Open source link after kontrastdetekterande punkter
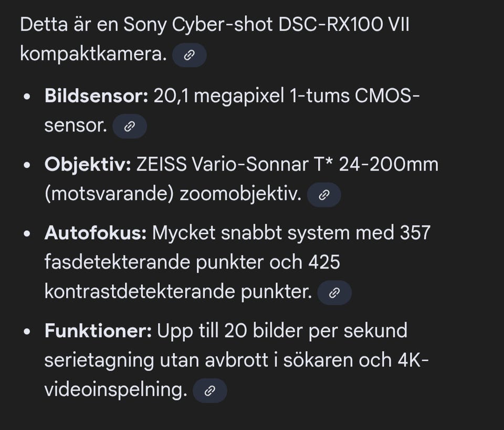Screen dimensions: 504x430 [334, 293]
